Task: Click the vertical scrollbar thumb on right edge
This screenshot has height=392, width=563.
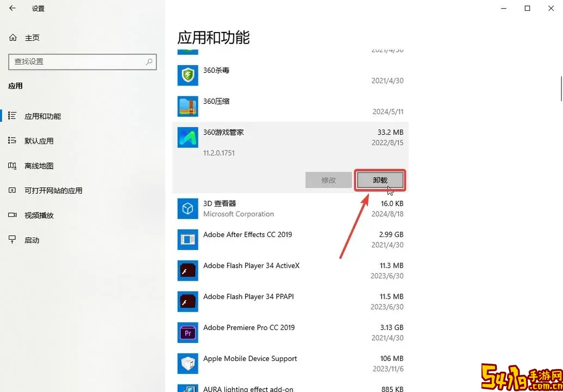Action: 561,89
